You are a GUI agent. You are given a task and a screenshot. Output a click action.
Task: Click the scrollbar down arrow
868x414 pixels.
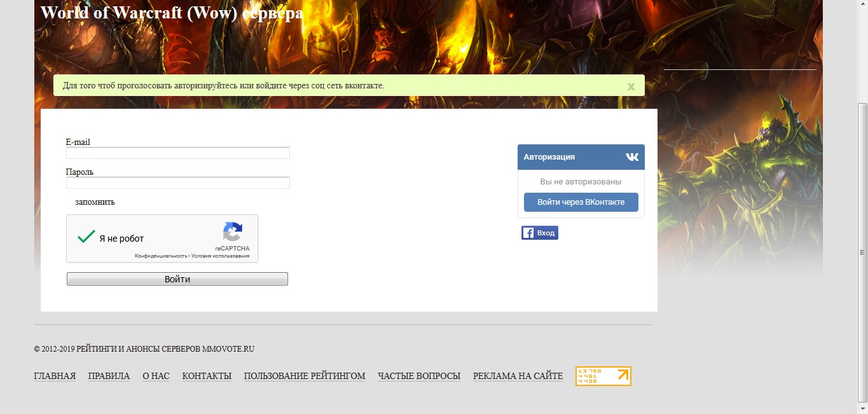862,408
